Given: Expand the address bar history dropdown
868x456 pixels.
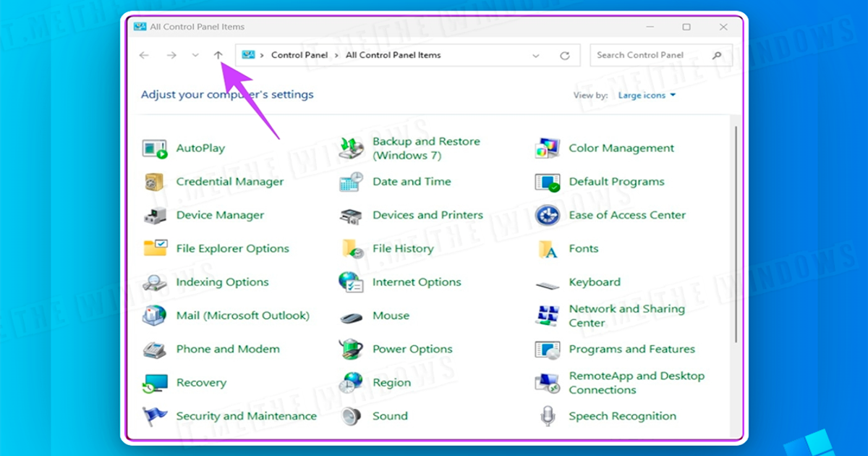Looking at the screenshot, I should pyautogui.click(x=536, y=56).
